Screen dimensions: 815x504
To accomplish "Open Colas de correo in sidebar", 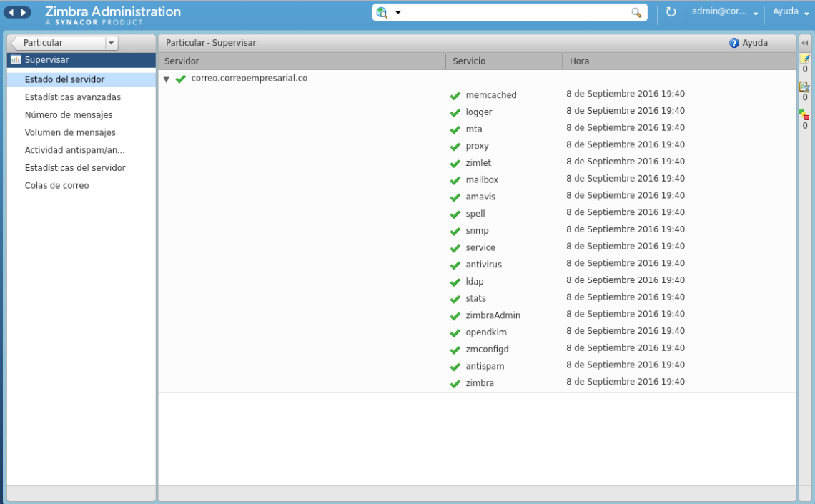I will pos(56,186).
